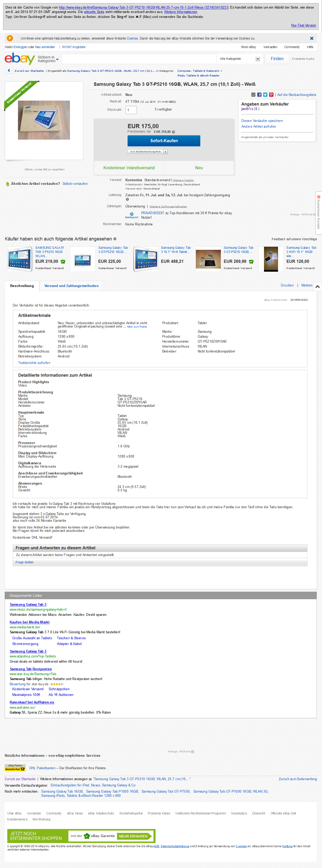Click the Frage stellen link
Viewport: 322px width, 868px height.
click(x=25, y=562)
